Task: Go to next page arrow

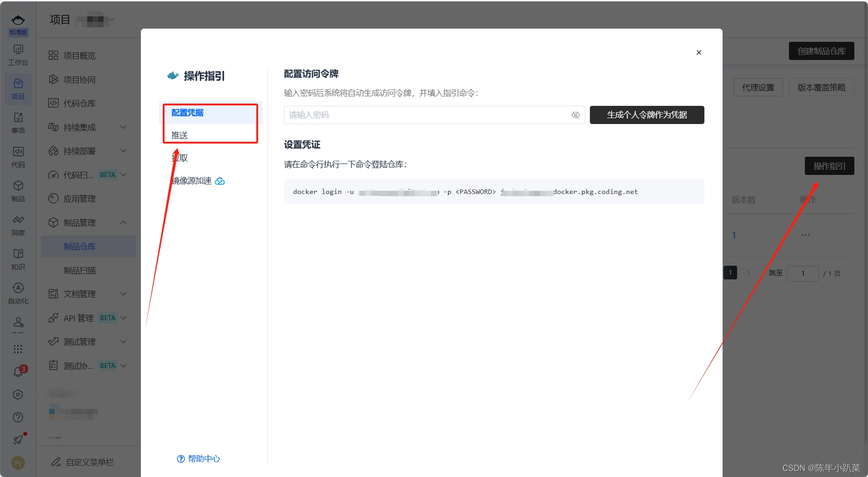Action: coord(748,273)
